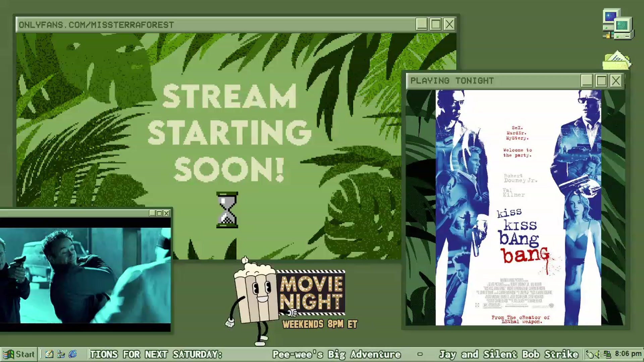The image size is (644, 362).
Task: Click the 'Stream Starting Soon!' headline
Action: 229,133
